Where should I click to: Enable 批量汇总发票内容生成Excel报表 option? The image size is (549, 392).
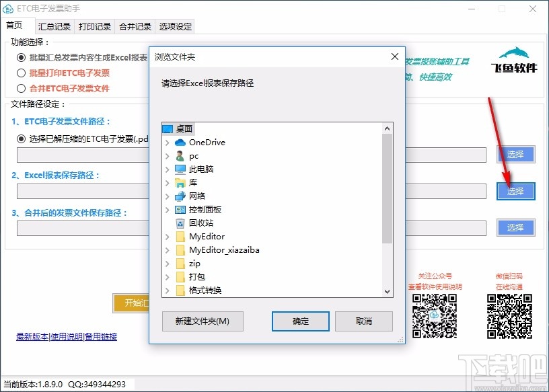[21, 58]
